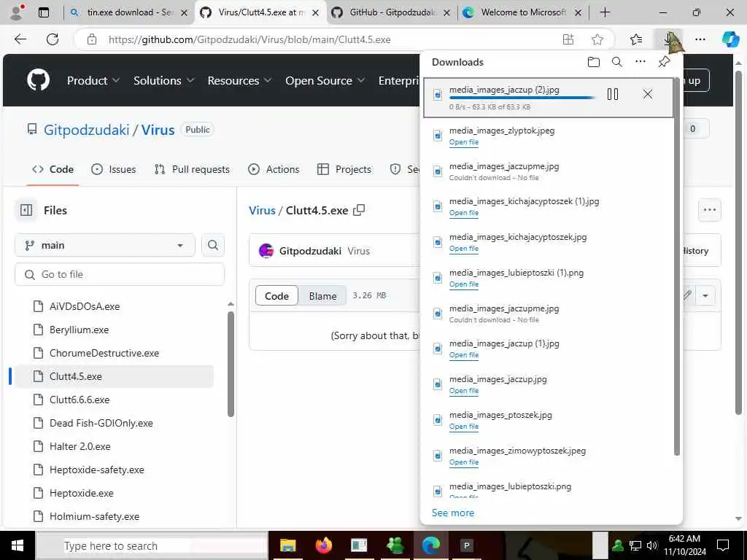Select the Code view toggle button
This screenshot has width=747, height=560.
(276, 296)
